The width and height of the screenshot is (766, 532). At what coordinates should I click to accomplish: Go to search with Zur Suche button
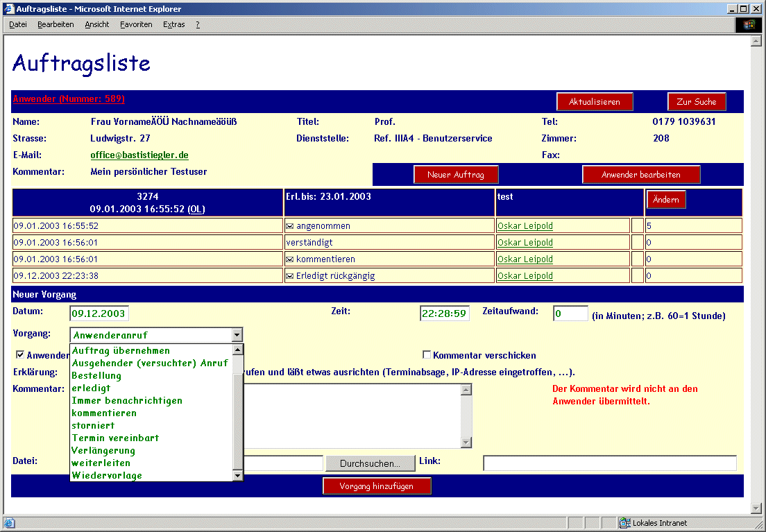click(x=697, y=101)
